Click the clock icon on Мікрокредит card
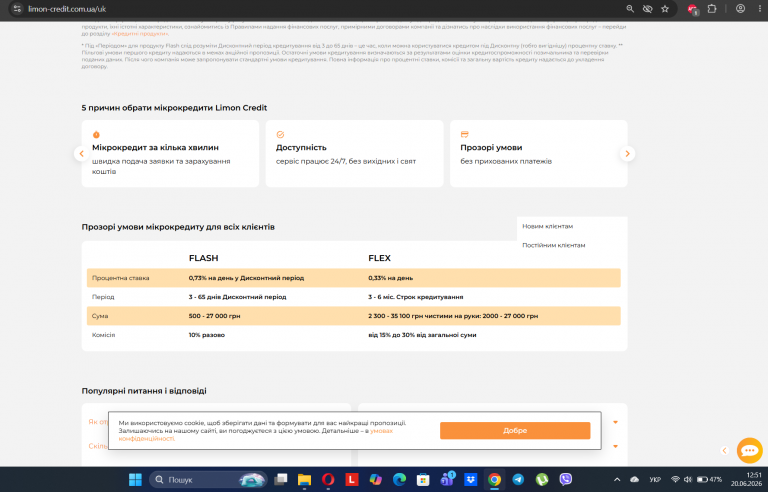The height and width of the screenshot is (492, 768). point(96,134)
